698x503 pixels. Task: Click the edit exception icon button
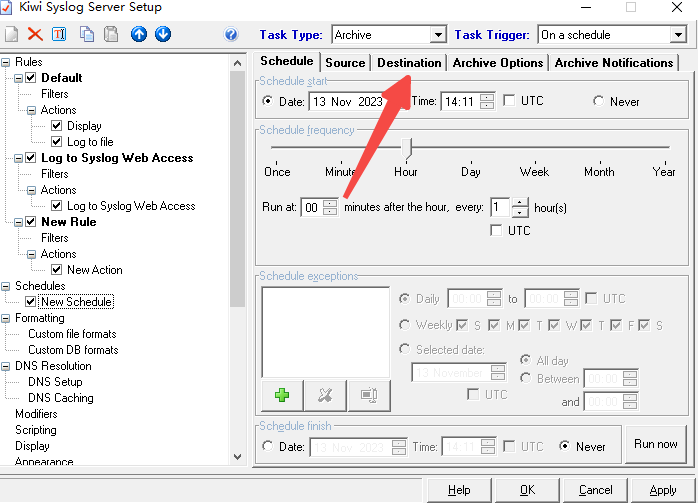369,395
